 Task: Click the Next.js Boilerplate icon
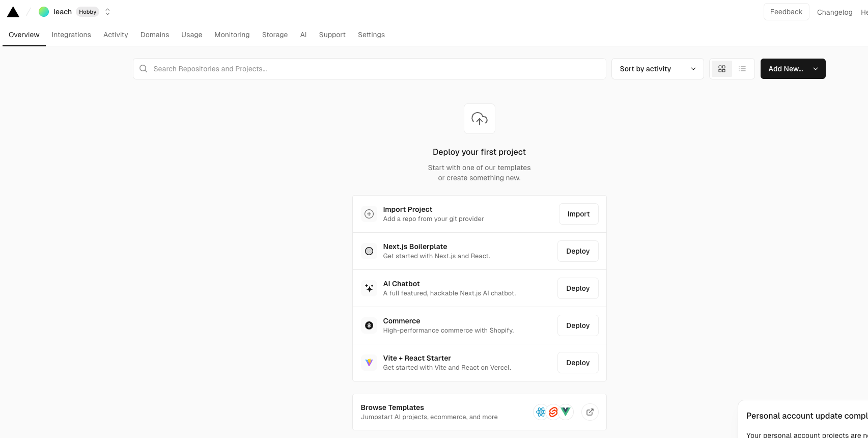coord(369,251)
